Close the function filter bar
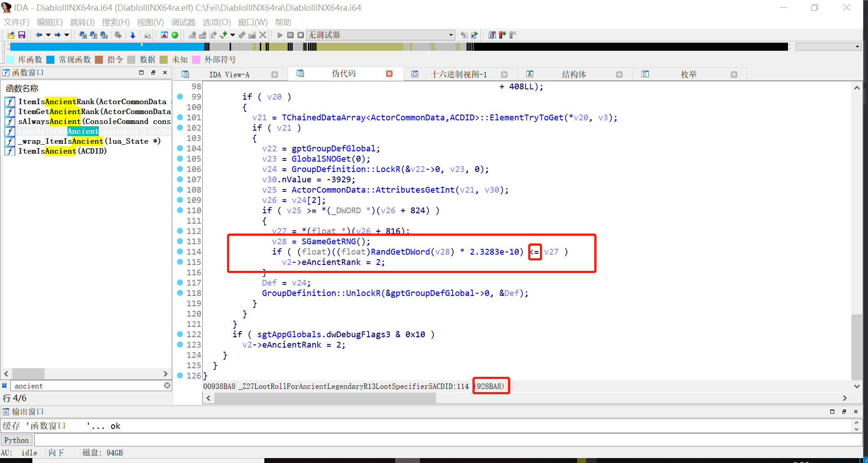This screenshot has height=463, width=868. pyautogui.click(x=4, y=385)
